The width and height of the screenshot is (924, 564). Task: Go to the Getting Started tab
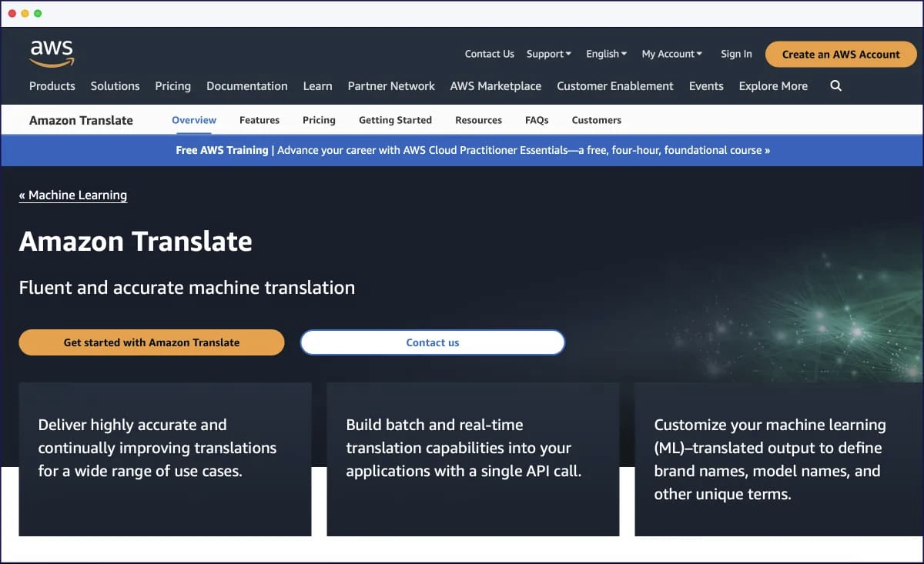(395, 120)
